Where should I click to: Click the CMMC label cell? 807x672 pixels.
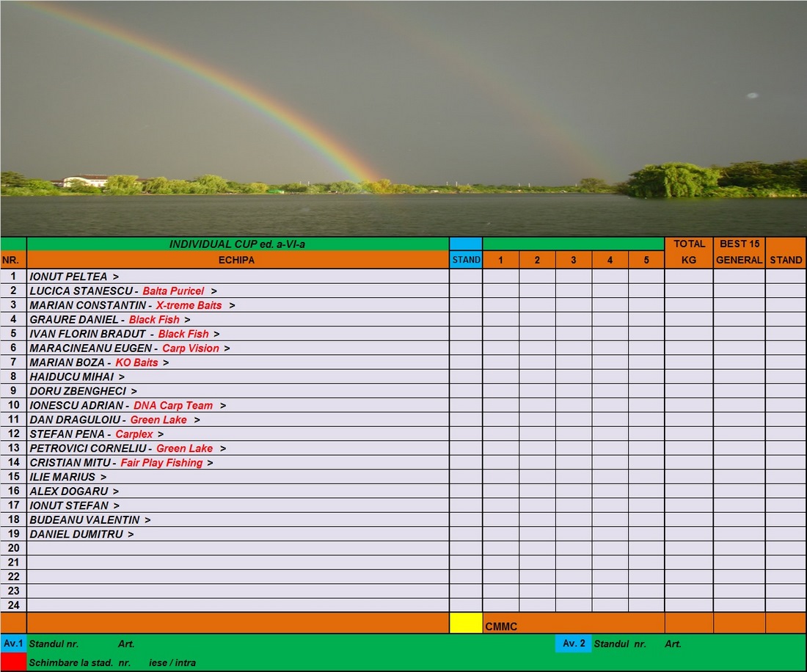coord(501,627)
